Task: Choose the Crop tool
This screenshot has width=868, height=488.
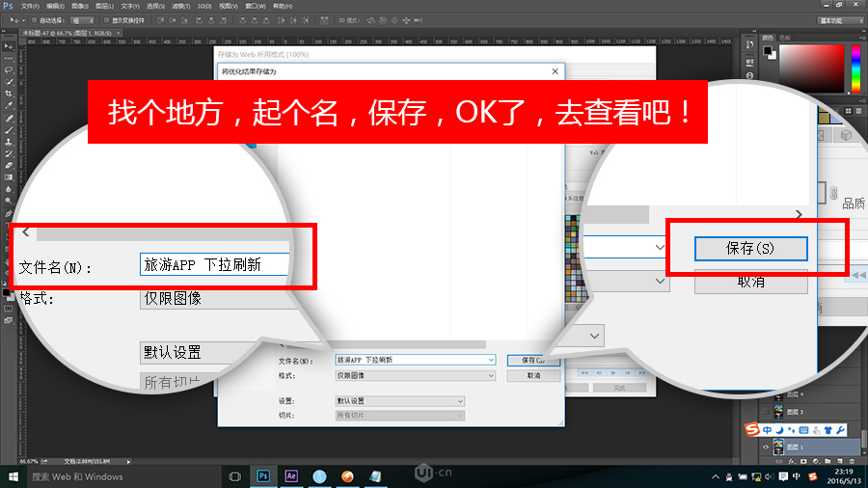Action: (9, 94)
